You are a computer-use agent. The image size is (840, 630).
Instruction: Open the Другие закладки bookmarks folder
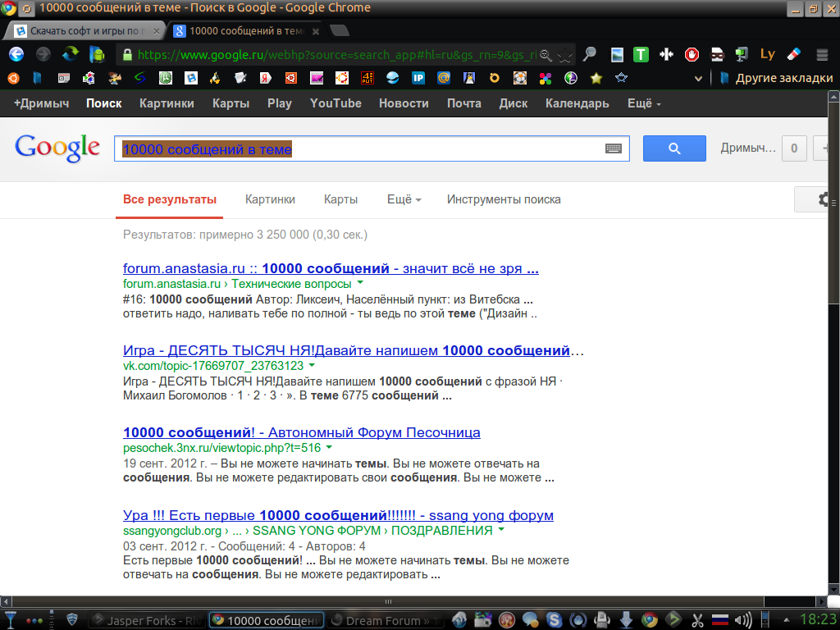click(776, 78)
